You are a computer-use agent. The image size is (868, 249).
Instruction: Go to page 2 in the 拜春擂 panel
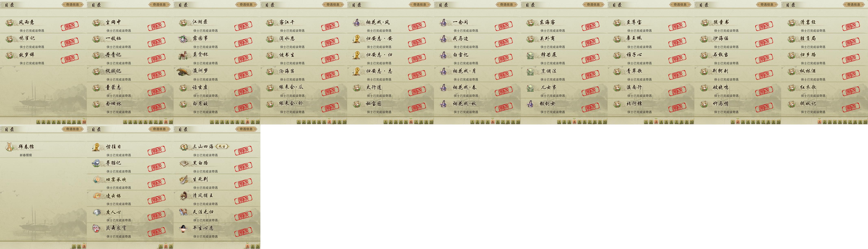(x=79, y=246)
